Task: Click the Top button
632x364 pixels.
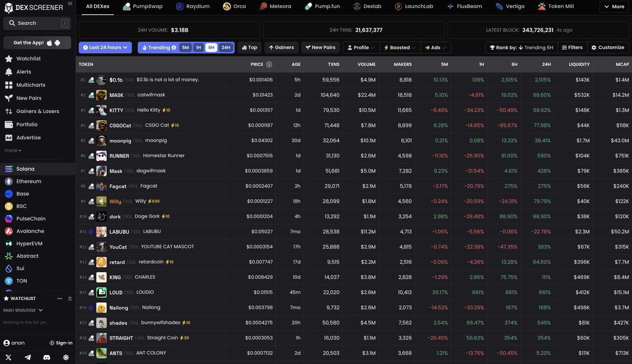Action: [x=250, y=47]
